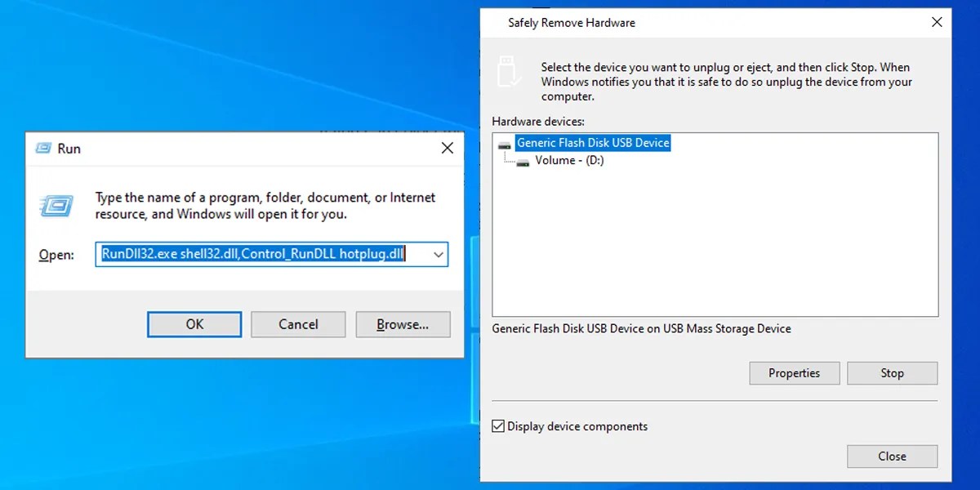Close the Run dialog with its X button

point(447,148)
